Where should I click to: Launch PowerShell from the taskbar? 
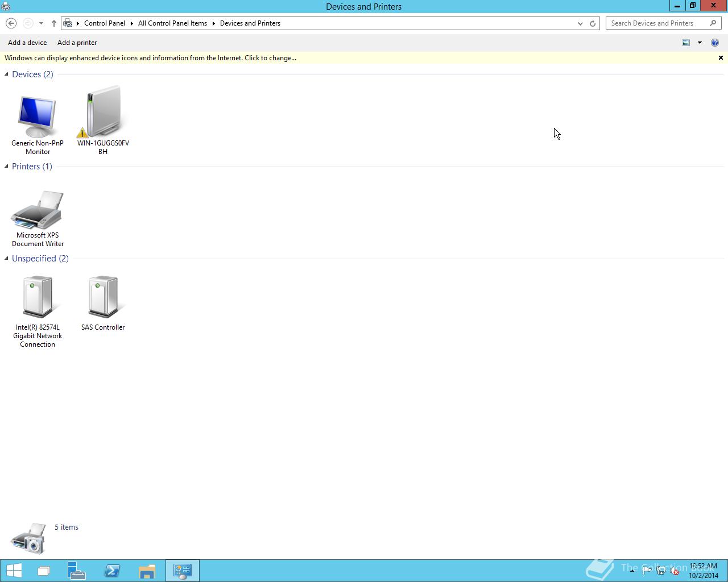pos(112,571)
